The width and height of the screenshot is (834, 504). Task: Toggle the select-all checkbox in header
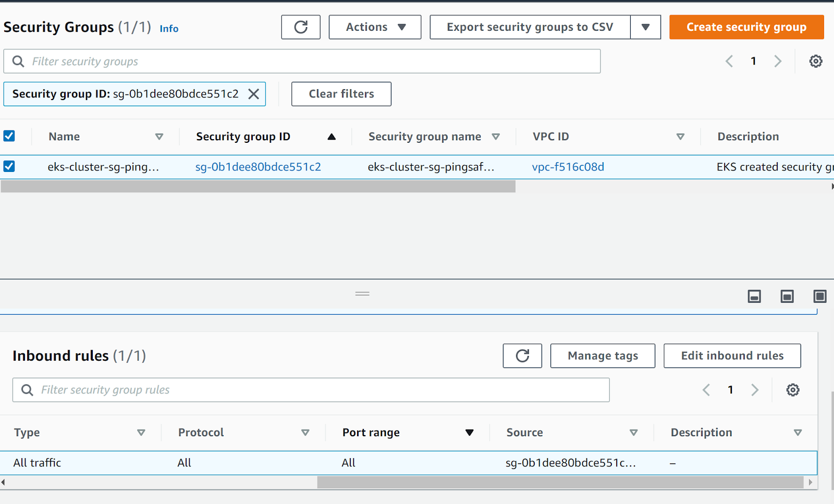point(9,136)
